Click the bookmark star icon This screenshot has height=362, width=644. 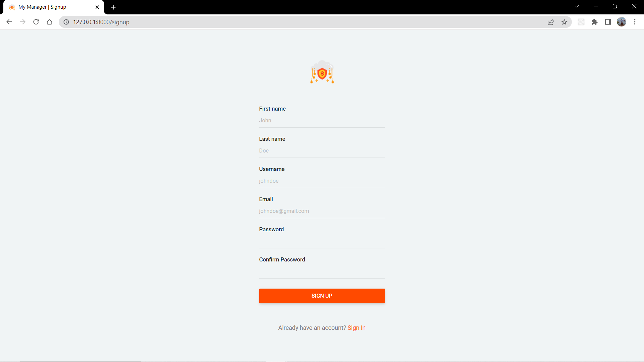point(565,22)
